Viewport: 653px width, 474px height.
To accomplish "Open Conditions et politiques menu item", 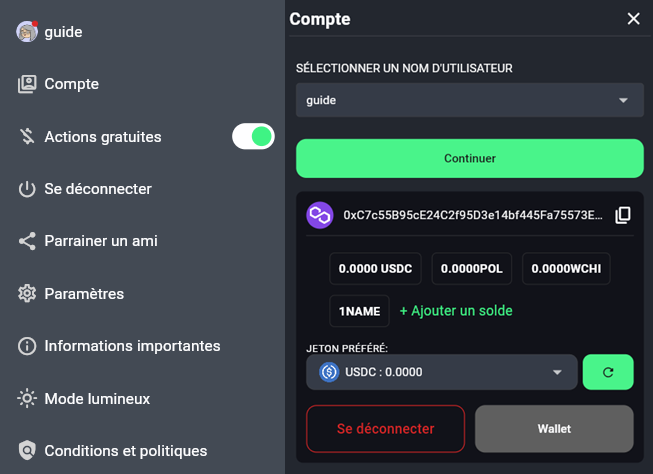I will click(125, 451).
